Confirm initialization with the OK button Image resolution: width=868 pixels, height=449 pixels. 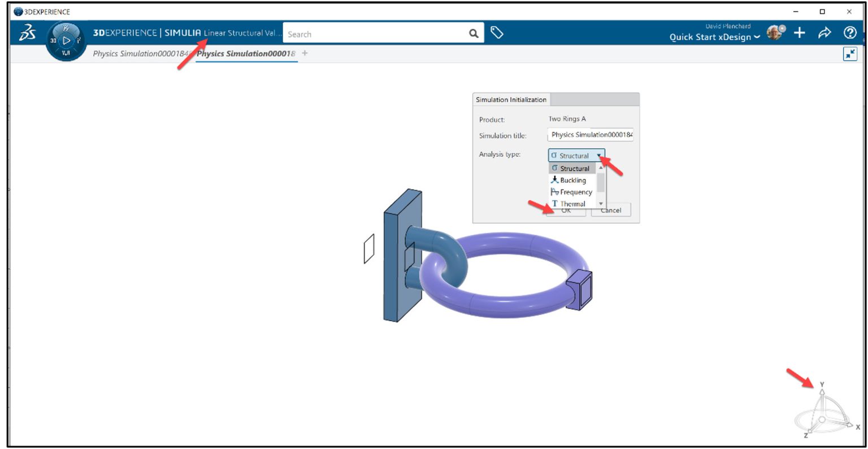[567, 210]
